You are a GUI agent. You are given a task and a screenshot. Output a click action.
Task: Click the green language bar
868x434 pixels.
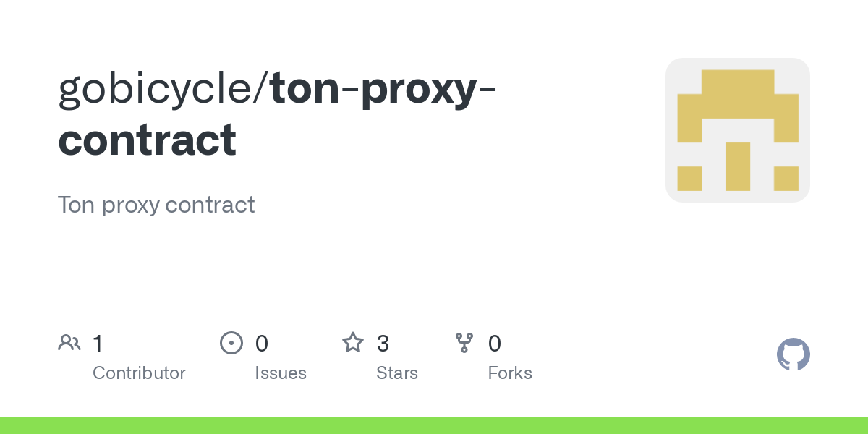point(434,425)
